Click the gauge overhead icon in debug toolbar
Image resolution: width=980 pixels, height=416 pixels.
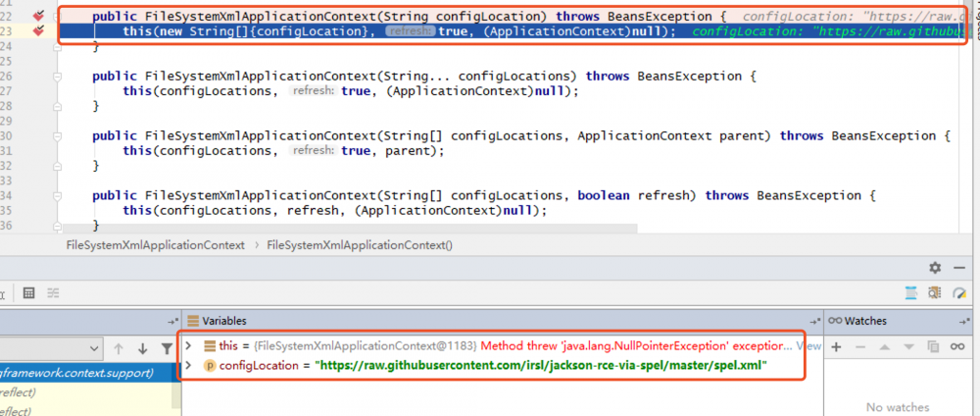click(x=959, y=292)
